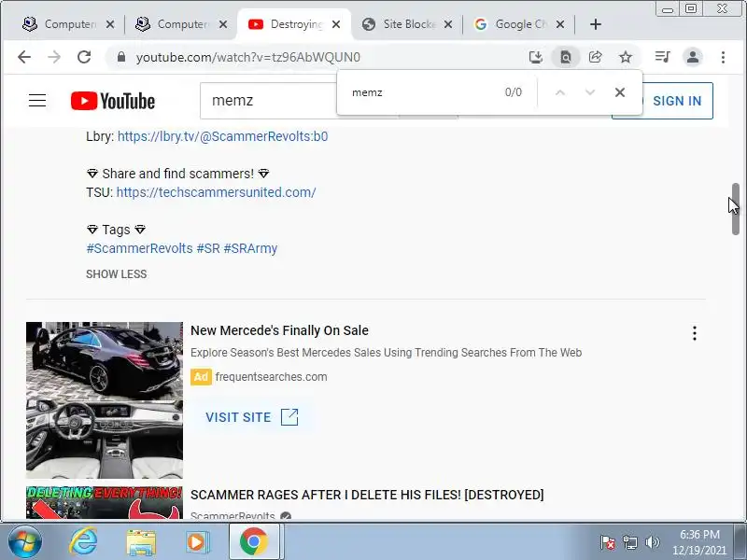
Task: Launch Internet Explorer from taskbar
Action: tap(83, 542)
